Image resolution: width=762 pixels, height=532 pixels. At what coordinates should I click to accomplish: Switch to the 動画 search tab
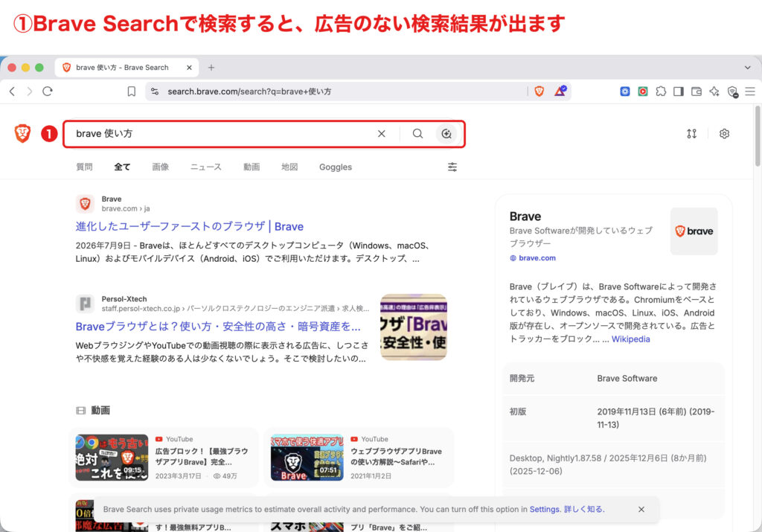click(252, 167)
